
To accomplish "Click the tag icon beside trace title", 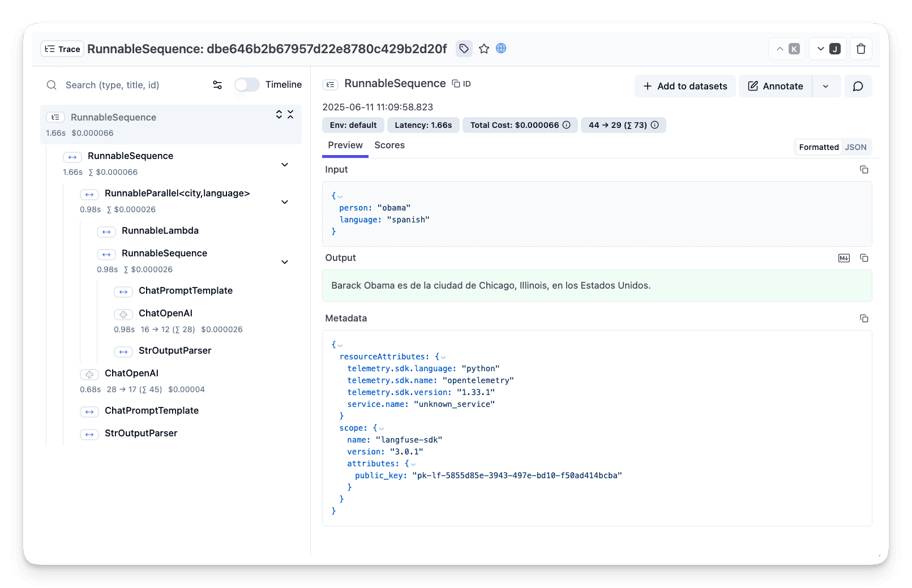I will pyautogui.click(x=464, y=49).
